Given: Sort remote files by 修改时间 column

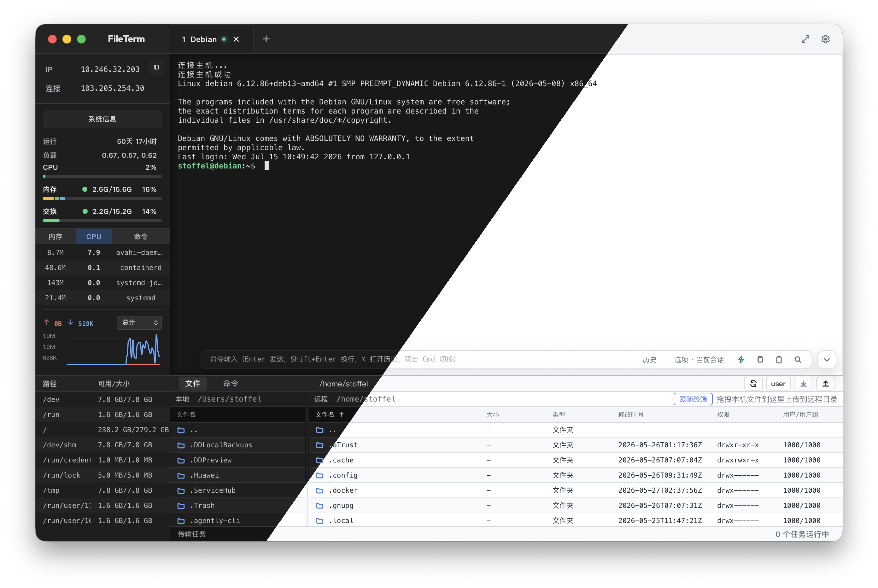Looking at the screenshot, I should coord(630,415).
